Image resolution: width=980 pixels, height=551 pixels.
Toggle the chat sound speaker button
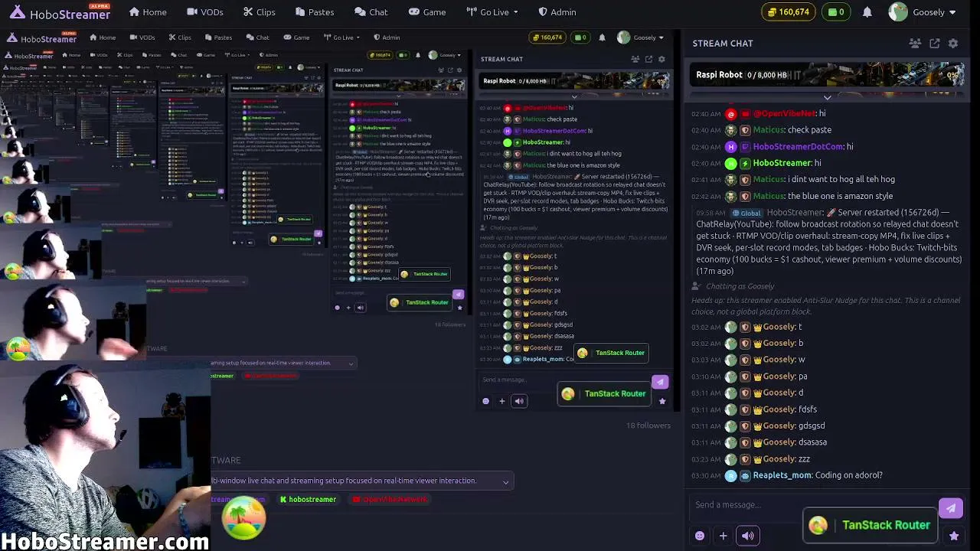coord(748,536)
